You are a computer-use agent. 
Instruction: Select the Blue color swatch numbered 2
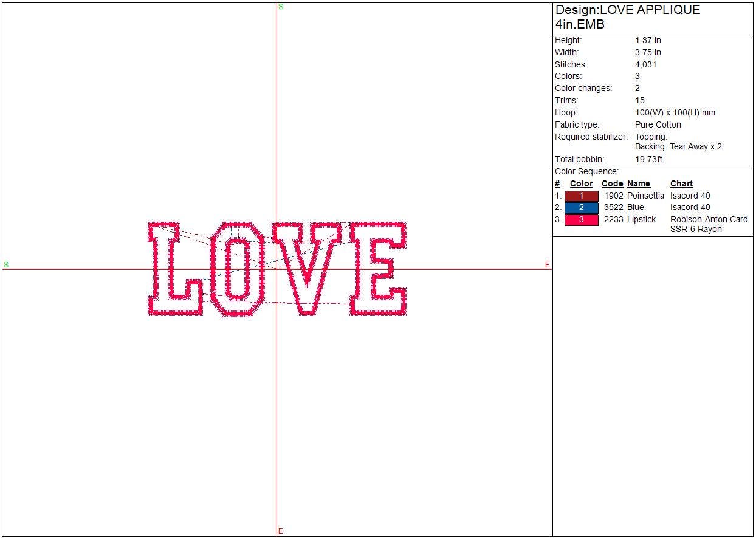[581, 207]
